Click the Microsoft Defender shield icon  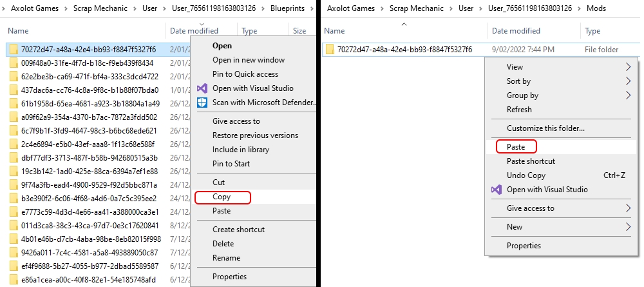click(x=202, y=103)
